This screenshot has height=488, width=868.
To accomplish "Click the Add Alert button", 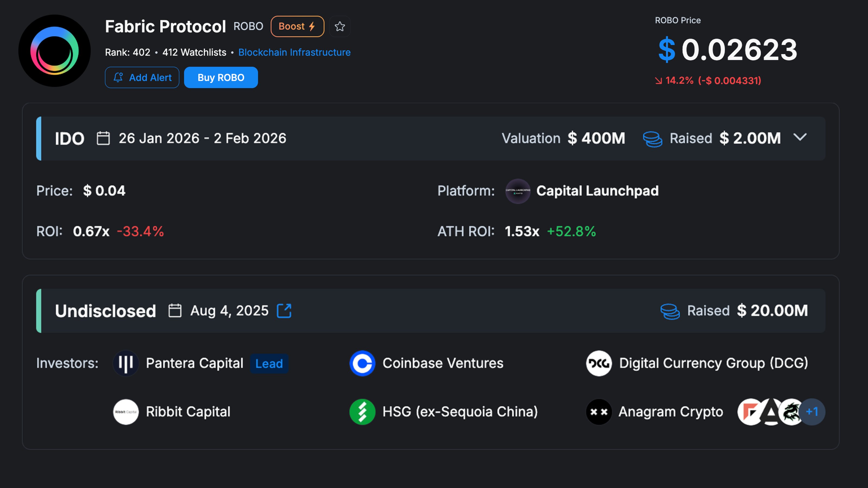I will (142, 78).
